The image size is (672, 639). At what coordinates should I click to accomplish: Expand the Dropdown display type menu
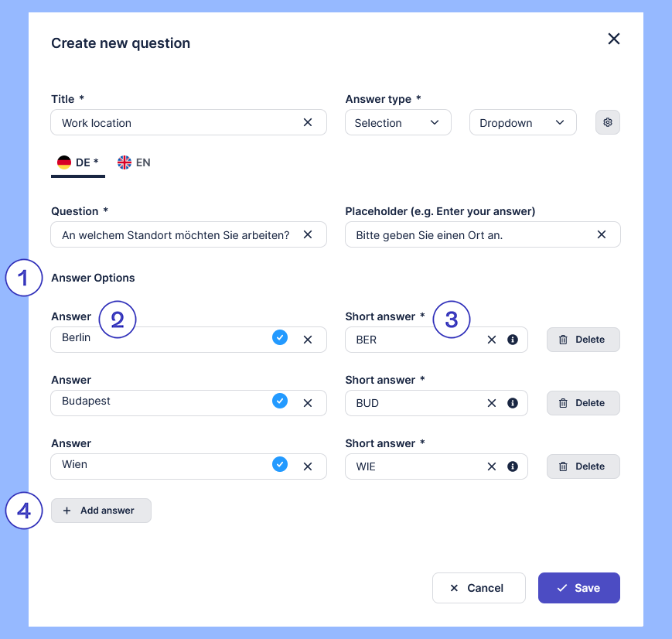click(523, 122)
